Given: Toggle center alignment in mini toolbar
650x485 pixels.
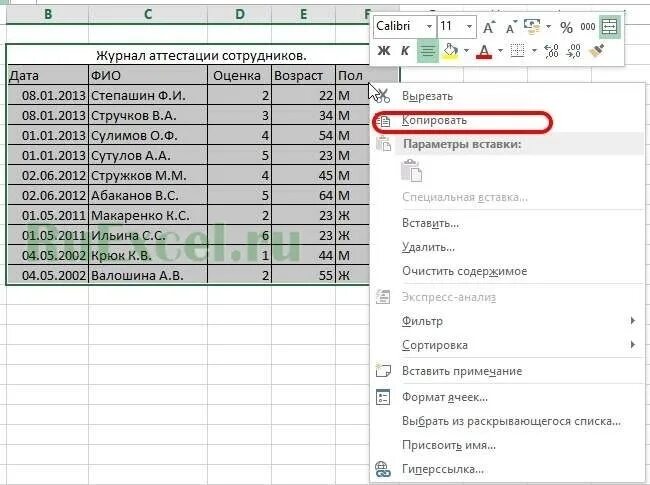Looking at the screenshot, I should click(427, 51).
